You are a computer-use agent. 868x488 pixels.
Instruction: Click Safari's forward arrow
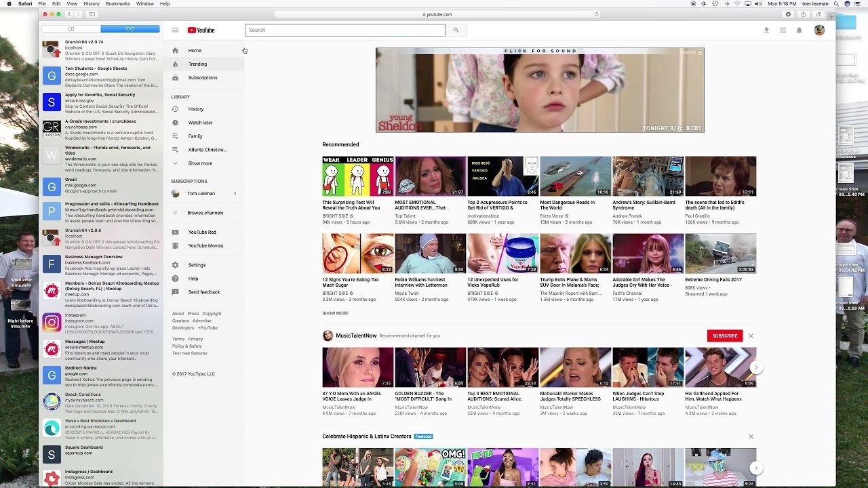click(79, 14)
